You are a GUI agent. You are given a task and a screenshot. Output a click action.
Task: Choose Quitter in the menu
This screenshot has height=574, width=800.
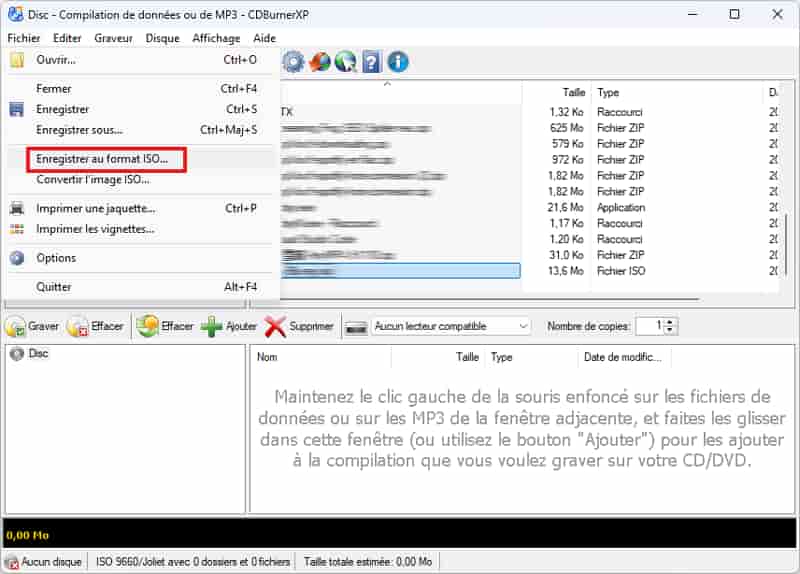140,287
